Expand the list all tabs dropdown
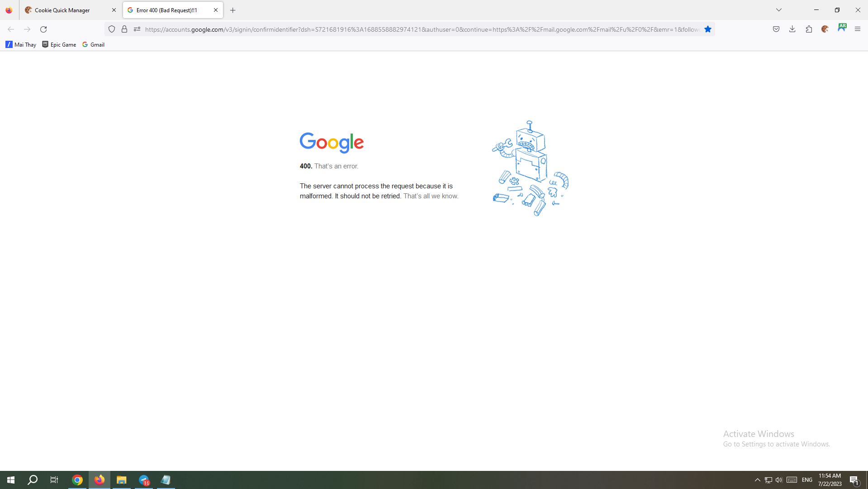This screenshot has height=489, width=868. pyautogui.click(x=779, y=10)
